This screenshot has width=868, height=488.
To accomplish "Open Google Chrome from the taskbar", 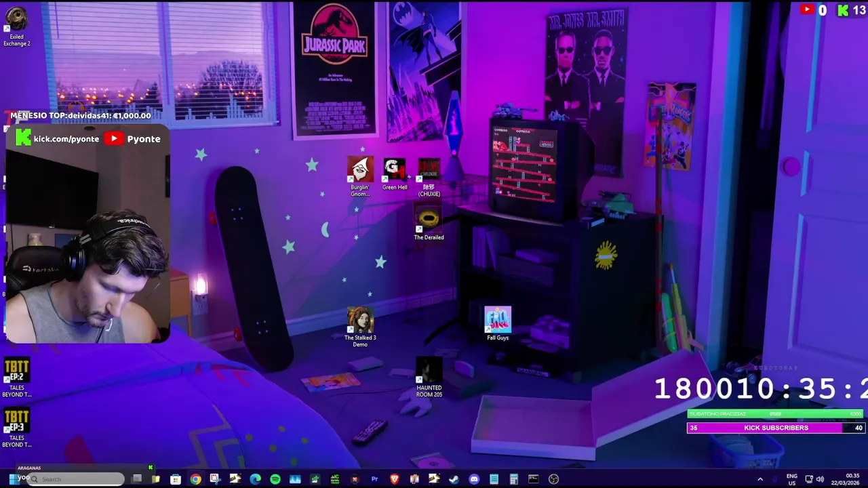I will click(x=195, y=479).
